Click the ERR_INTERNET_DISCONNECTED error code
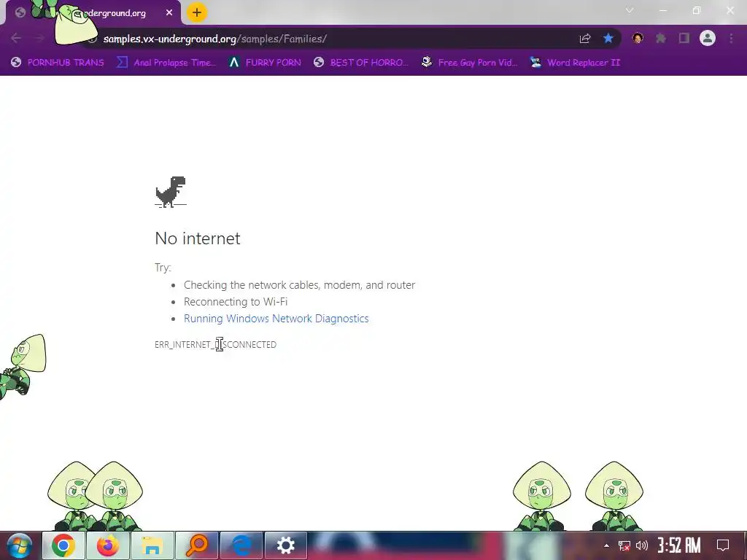Screen dimensions: 747x560 [x=215, y=344]
